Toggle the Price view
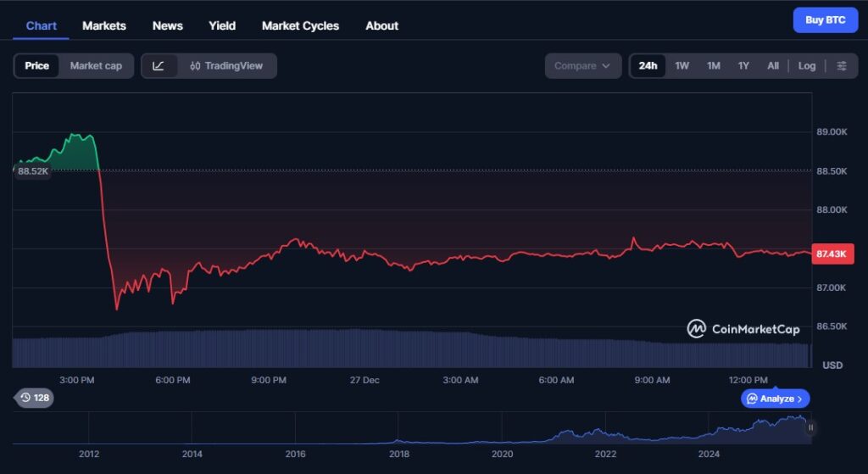The image size is (868, 474). click(36, 66)
